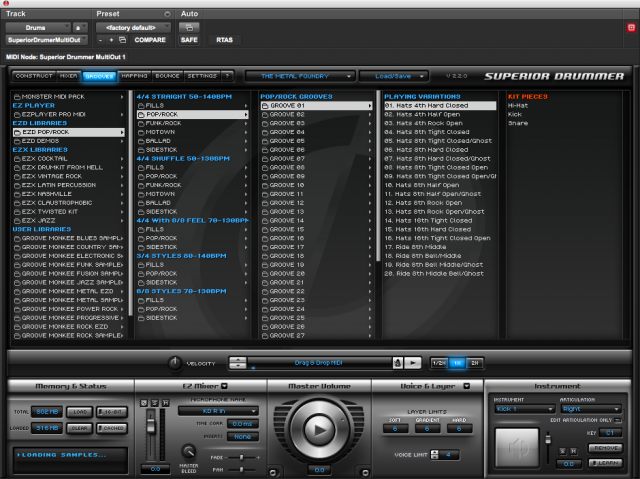Toggle the SAFE automation button
This screenshot has width=640, height=479.
[189, 40]
